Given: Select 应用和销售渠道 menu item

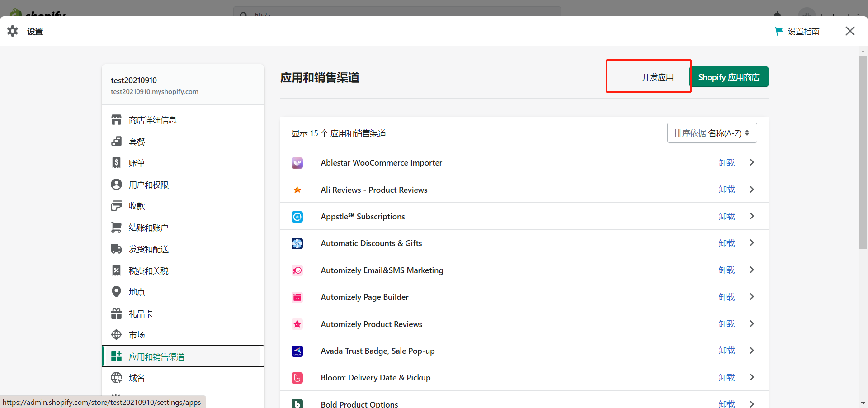Looking at the screenshot, I should (183, 356).
